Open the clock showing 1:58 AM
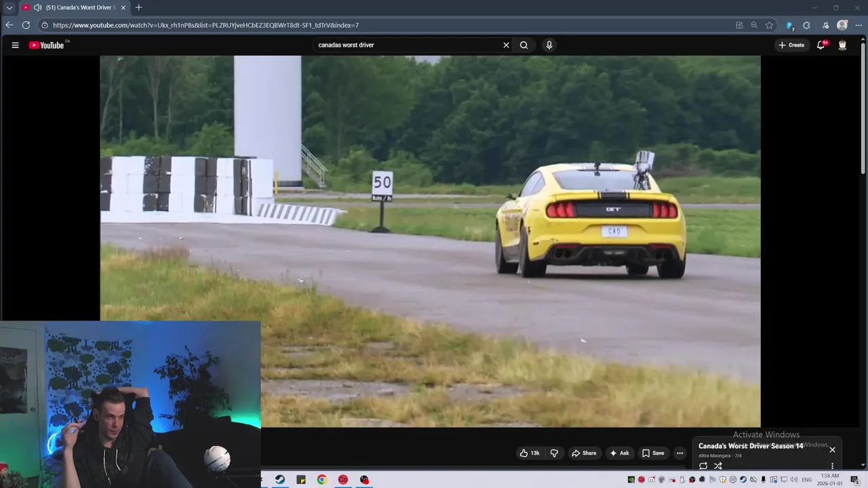Viewport: 868px width, 488px height. point(830,480)
